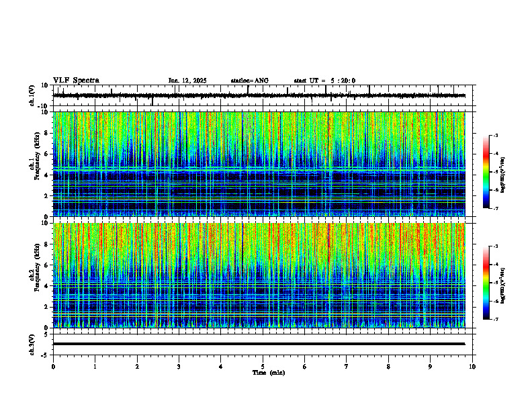532x411 pixels.
Task: Click time axis tick label "7"
Action: coord(347,367)
